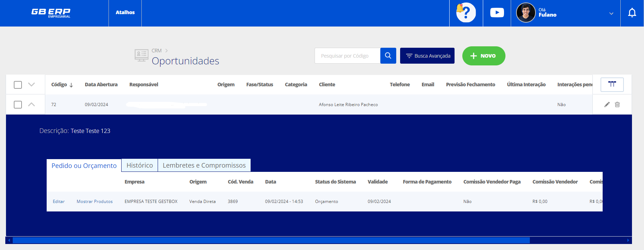Open the notifications bell icon

(x=632, y=13)
